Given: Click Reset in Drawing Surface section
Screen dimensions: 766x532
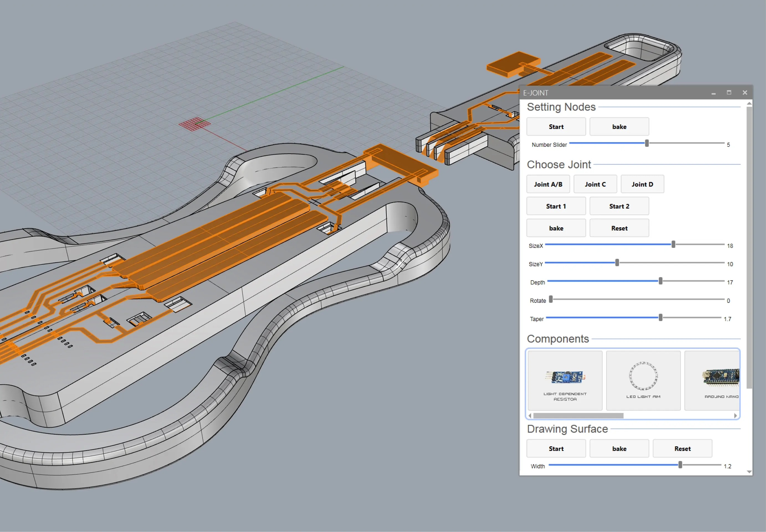Looking at the screenshot, I should pos(682,449).
